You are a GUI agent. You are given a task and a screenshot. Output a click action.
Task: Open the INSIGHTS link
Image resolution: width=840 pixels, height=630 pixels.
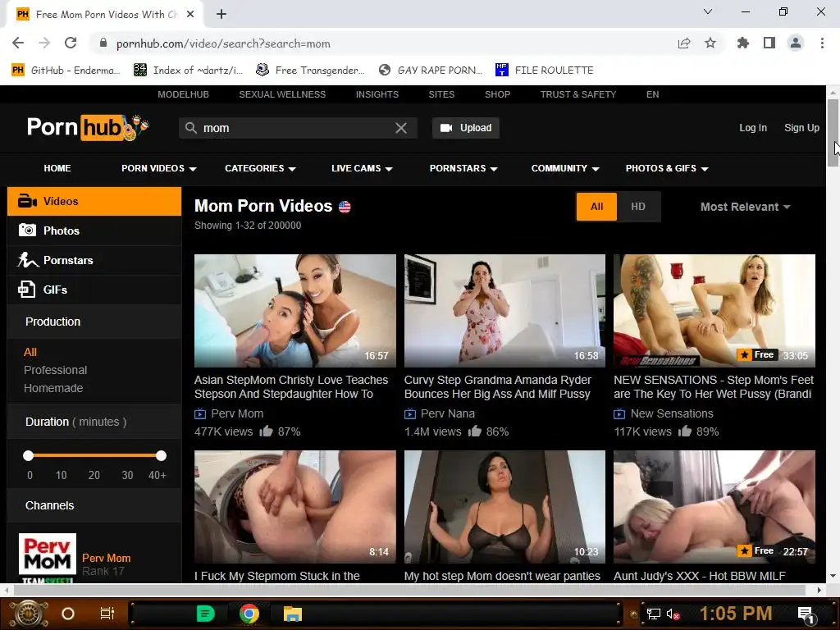(377, 94)
